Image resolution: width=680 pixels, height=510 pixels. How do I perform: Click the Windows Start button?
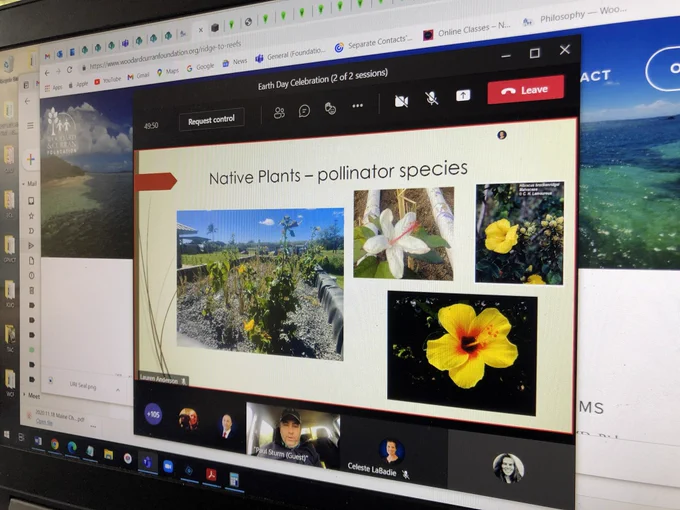[x=7, y=434]
